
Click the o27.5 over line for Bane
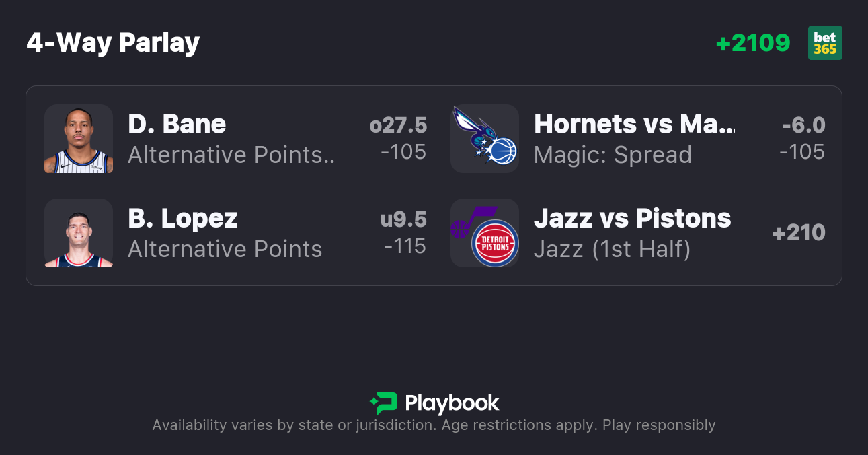pos(398,125)
